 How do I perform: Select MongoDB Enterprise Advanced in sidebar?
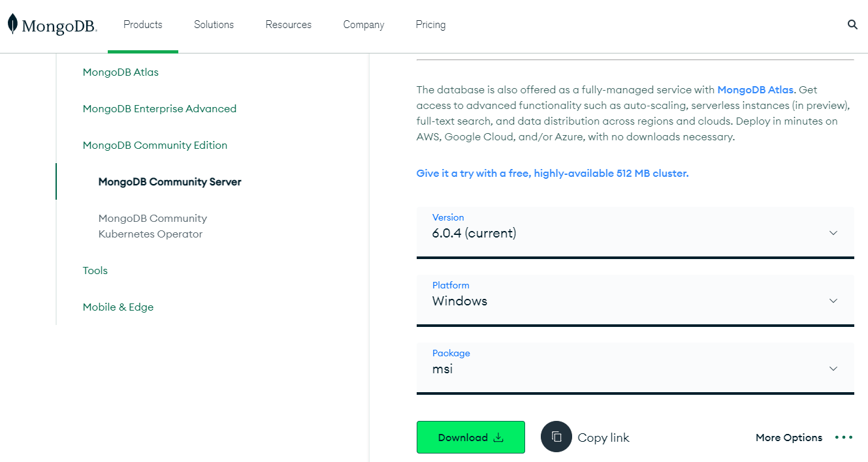coord(159,108)
